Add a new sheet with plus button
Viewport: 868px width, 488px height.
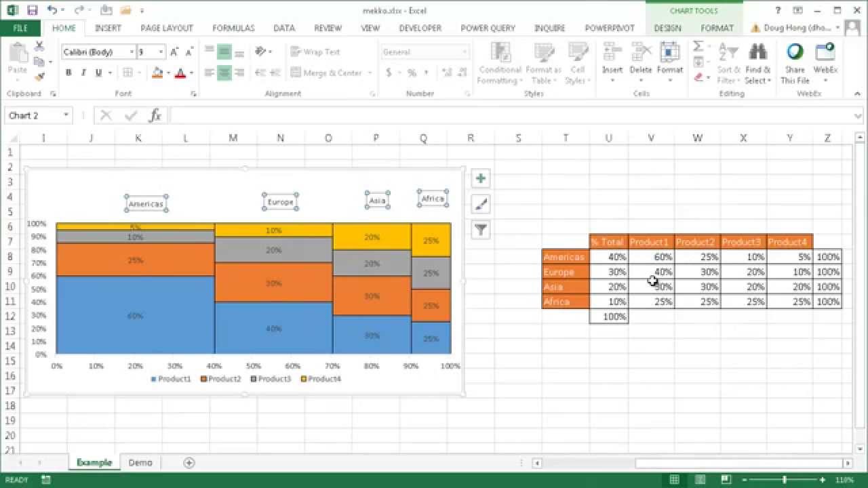189,463
